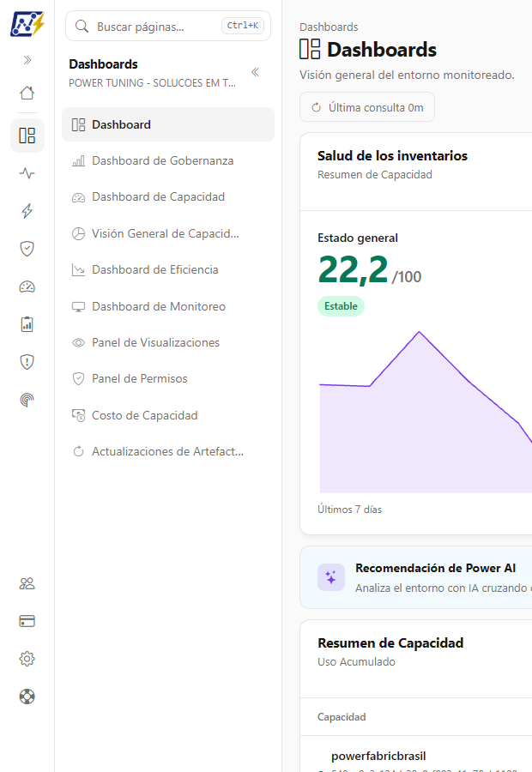Click the 22,2 health score value
Viewport: 532px width, 772px height.
(x=354, y=270)
